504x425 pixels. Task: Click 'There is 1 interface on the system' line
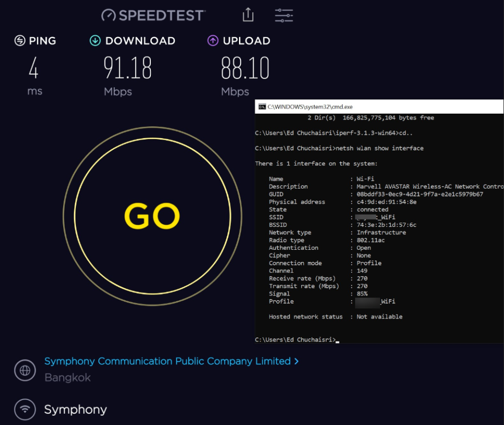tap(316, 164)
